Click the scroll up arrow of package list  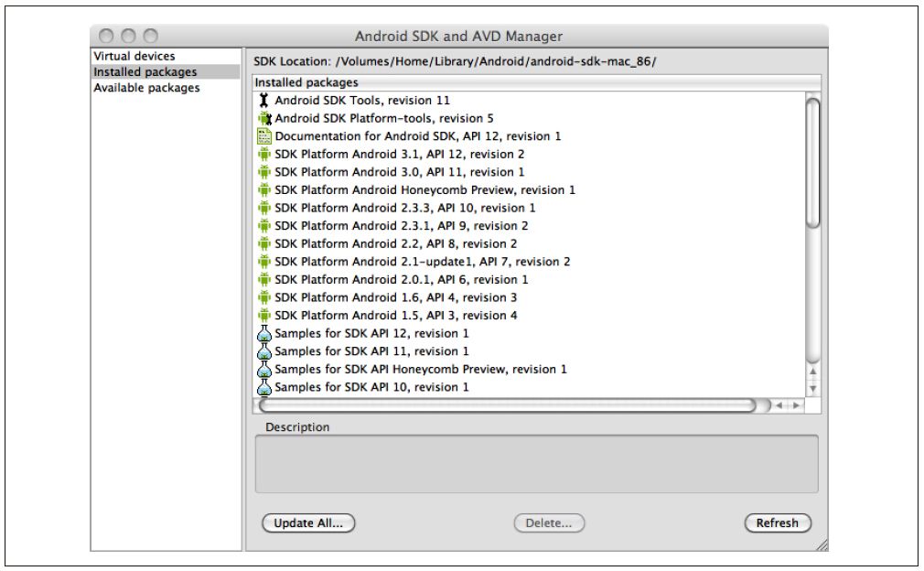pyautogui.click(x=812, y=372)
